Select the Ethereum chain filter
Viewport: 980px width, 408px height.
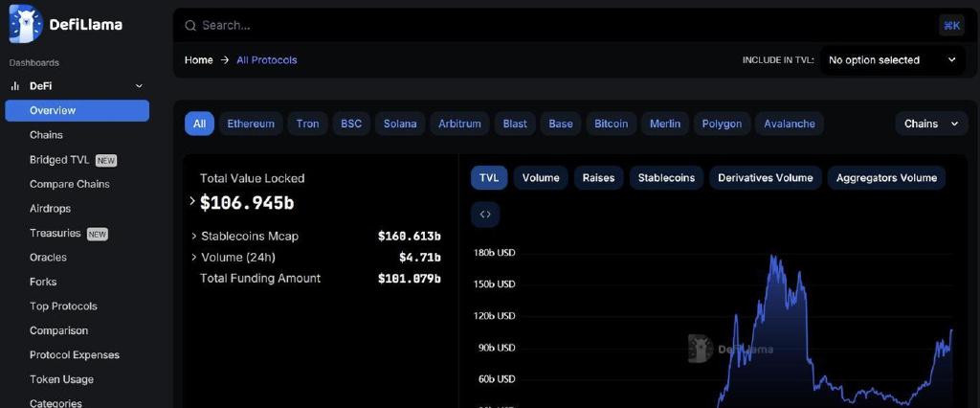pyautogui.click(x=251, y=124)
